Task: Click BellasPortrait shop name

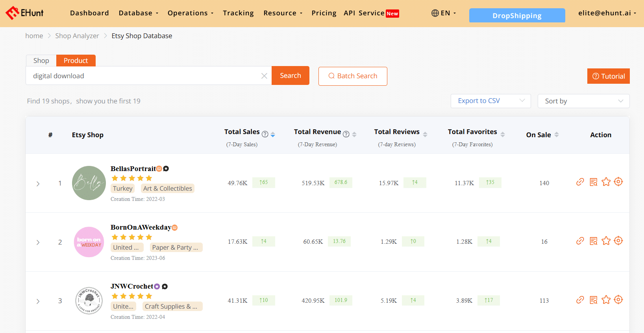Action: [x=133, y=169]
